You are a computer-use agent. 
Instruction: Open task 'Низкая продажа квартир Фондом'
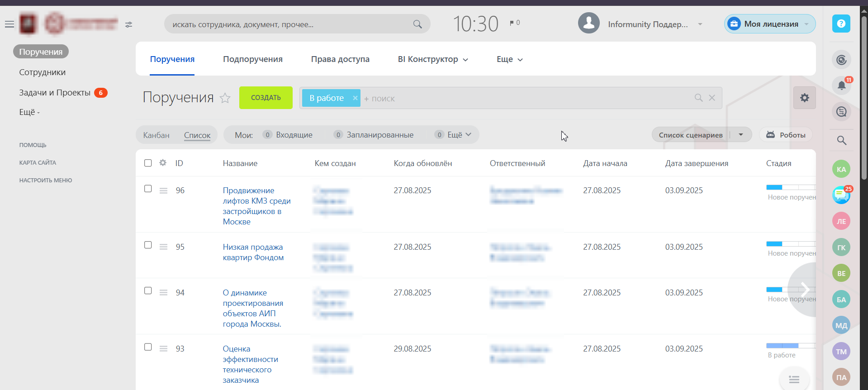253,252
